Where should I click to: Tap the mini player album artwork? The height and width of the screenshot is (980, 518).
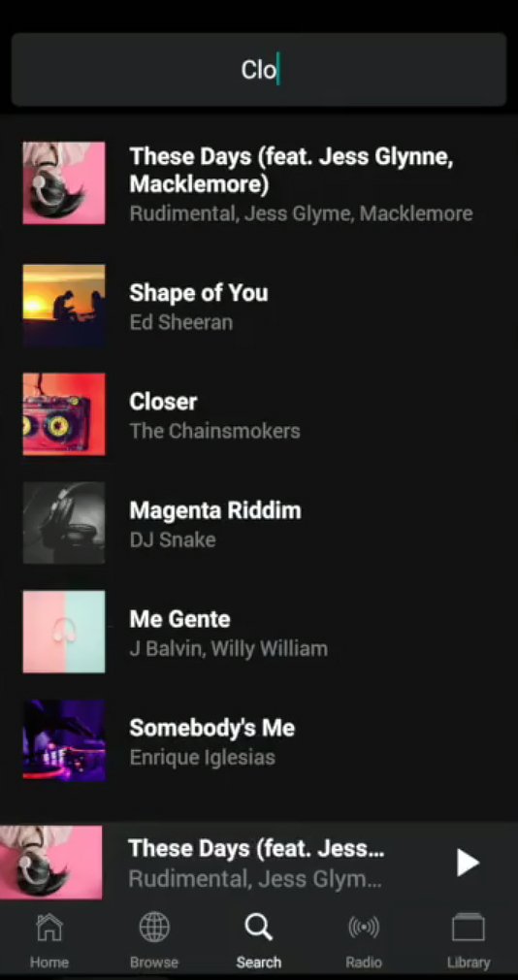pos(51,863)
